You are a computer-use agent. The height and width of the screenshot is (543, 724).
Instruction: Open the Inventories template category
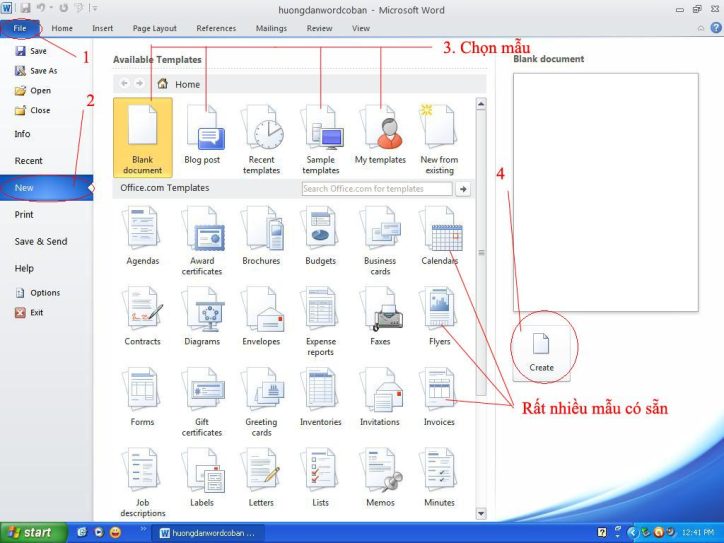[321, 397]
